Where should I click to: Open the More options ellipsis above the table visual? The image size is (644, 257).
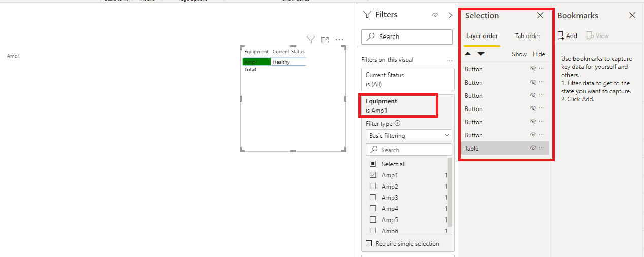(339, 40)
